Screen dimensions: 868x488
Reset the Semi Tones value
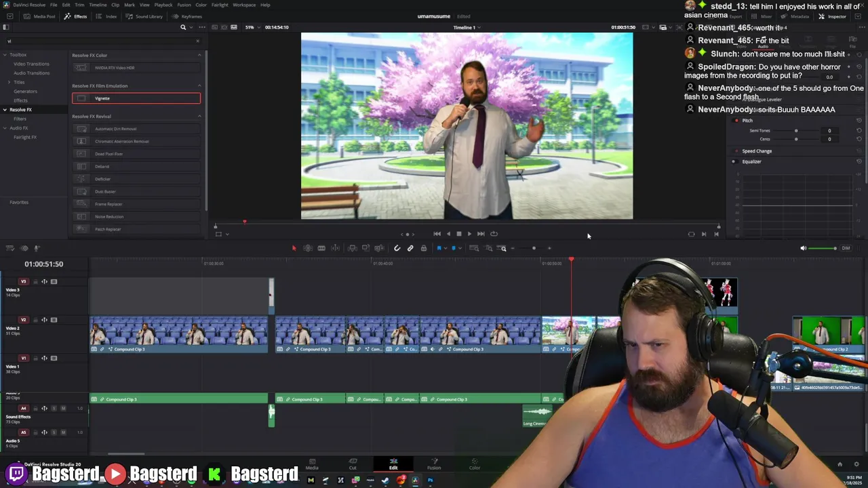pos(859,131)
